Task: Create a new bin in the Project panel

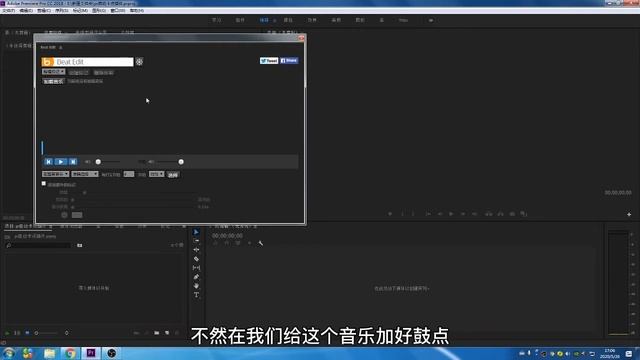Action: click(x=157, y=333)
